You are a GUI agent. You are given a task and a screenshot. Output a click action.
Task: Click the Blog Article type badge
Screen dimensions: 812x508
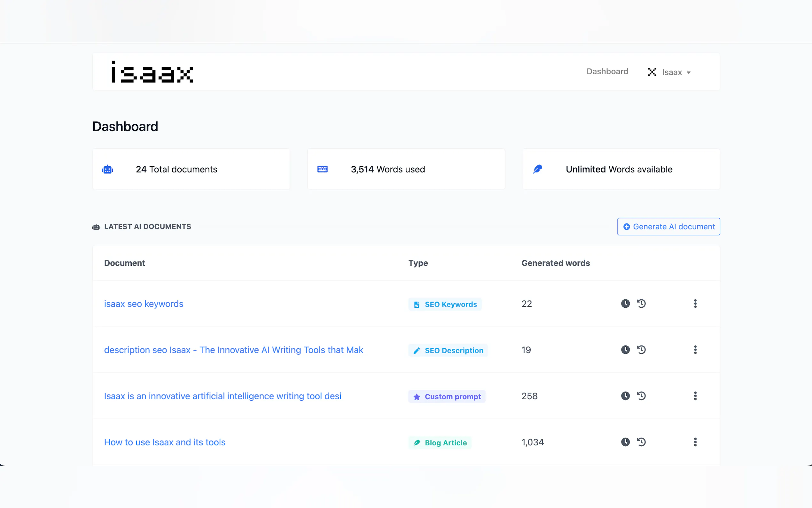click(x=440, y=443)
